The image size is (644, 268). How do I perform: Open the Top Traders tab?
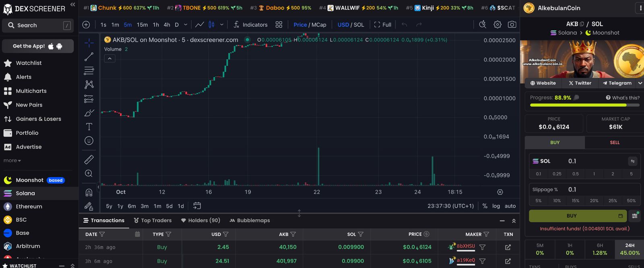coord(153,221)
